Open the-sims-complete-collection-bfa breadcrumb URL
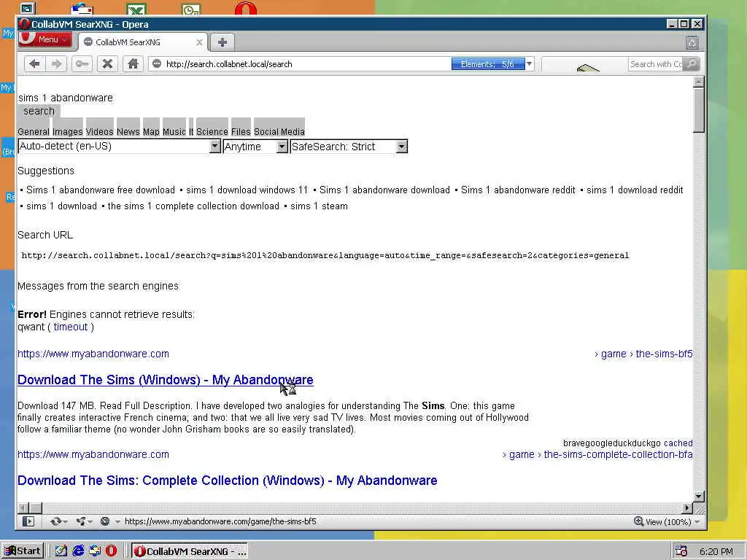This screenshot has height=560, width=747. click(x=618, y=455)
